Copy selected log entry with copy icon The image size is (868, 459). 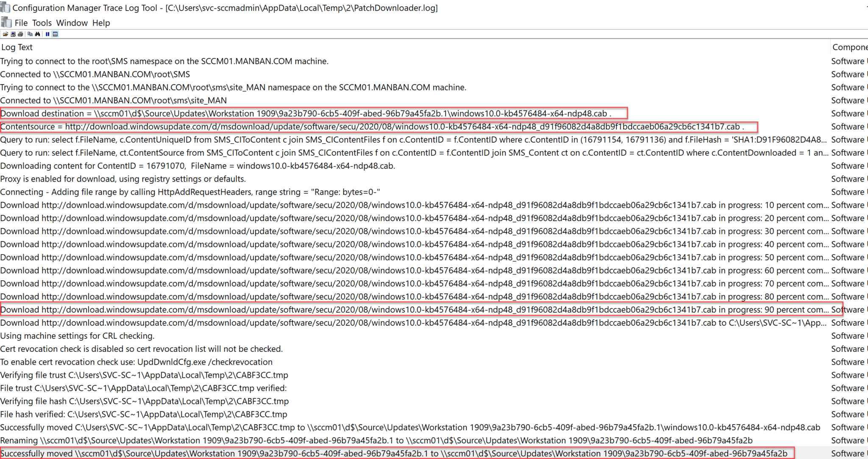30,34
